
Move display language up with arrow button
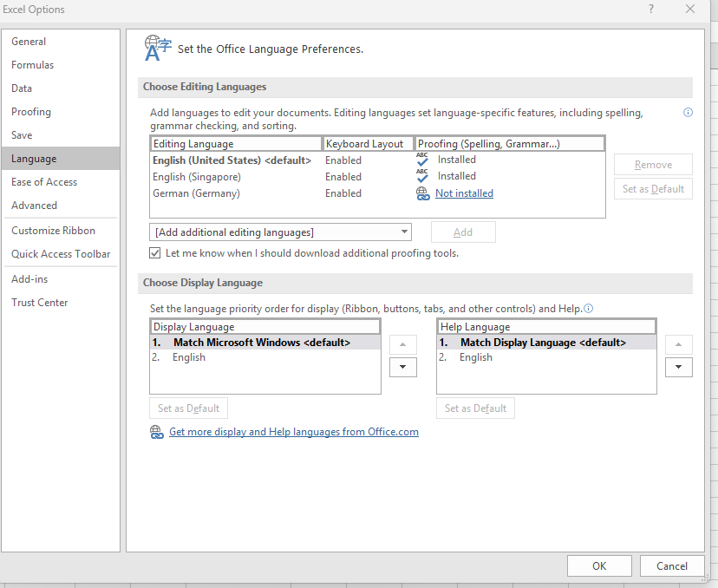(x=403, y=344)
